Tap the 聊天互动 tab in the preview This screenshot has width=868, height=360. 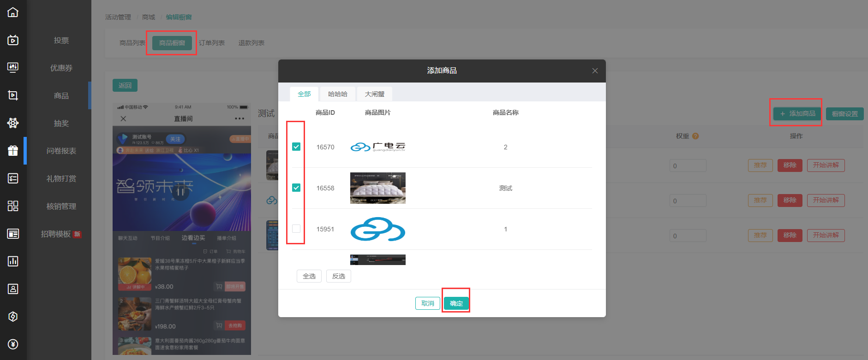(128, 238)
